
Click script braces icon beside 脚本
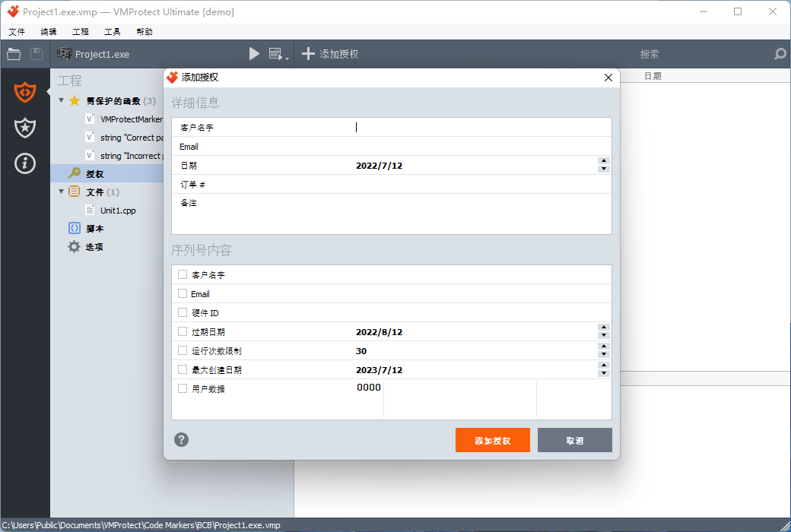pyautogui.click(x=75, y=228)
